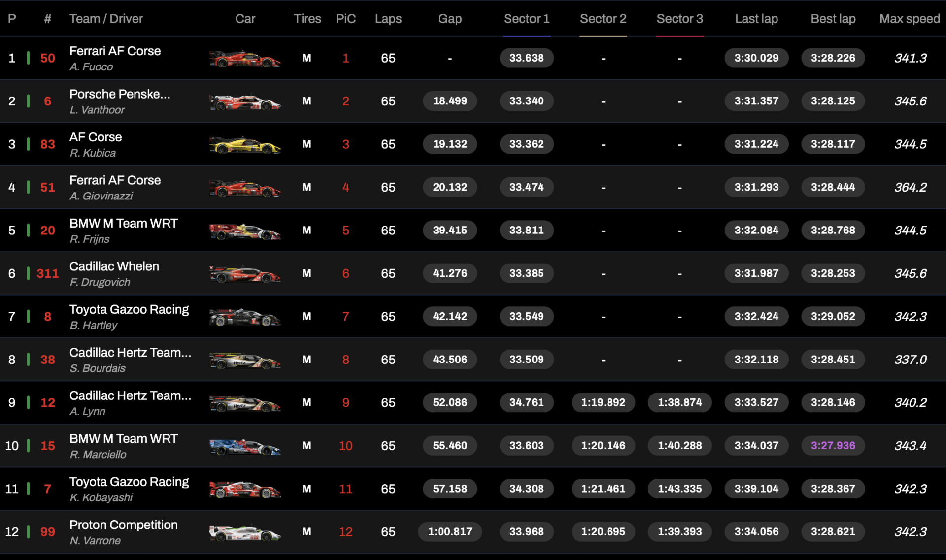The image size is (946, 560).
Task: Click the #50 Ferrari AF Corse car image
Action: click(x=245, y=59)
